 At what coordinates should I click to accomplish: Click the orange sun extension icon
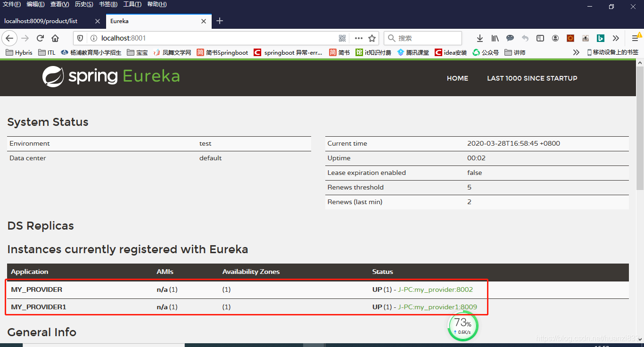(570, 38)
